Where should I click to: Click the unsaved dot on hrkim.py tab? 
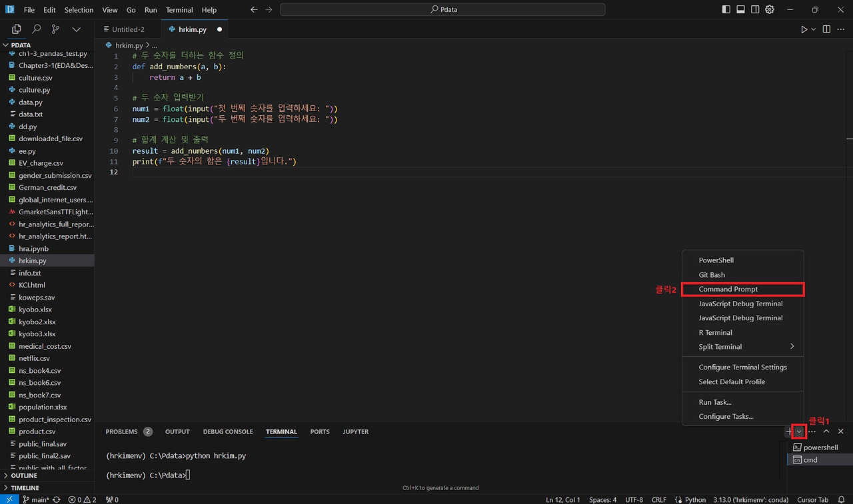[x=219, y=29]
